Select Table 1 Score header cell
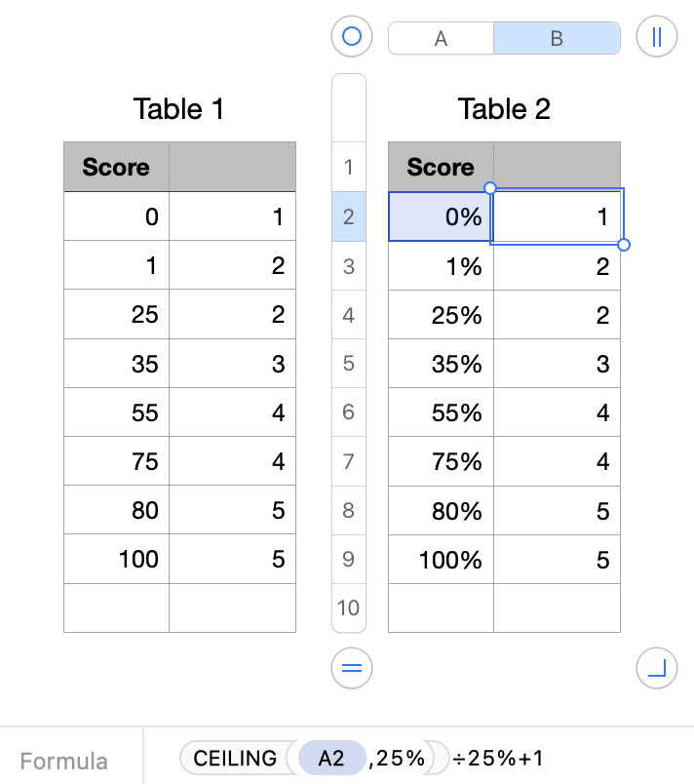The width and height of the screenshot is (694, 784). 116,167
